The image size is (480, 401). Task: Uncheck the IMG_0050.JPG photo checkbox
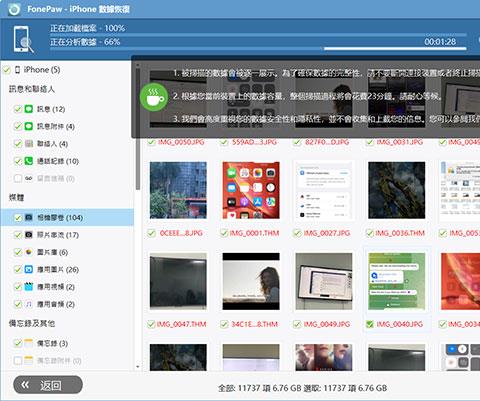pyautogui.click(x=151, y=142)
